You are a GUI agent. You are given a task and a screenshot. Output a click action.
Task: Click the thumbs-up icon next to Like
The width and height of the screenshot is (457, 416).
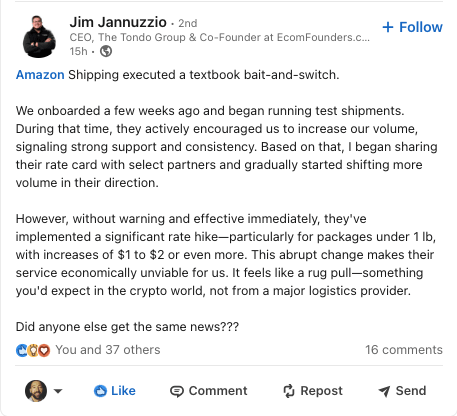pos(100,391)
